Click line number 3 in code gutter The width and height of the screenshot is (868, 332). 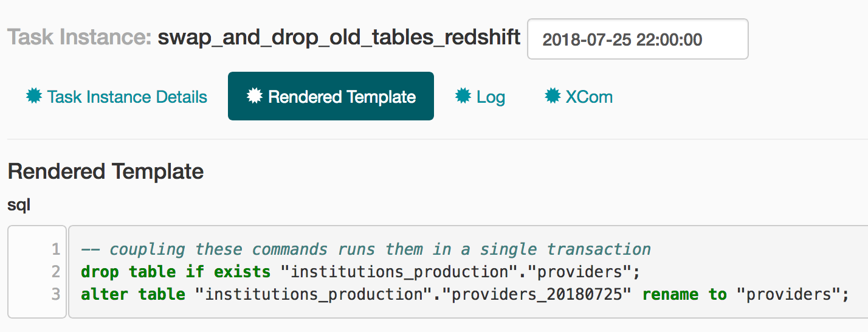pyautogui.click(x=56, y=294)
